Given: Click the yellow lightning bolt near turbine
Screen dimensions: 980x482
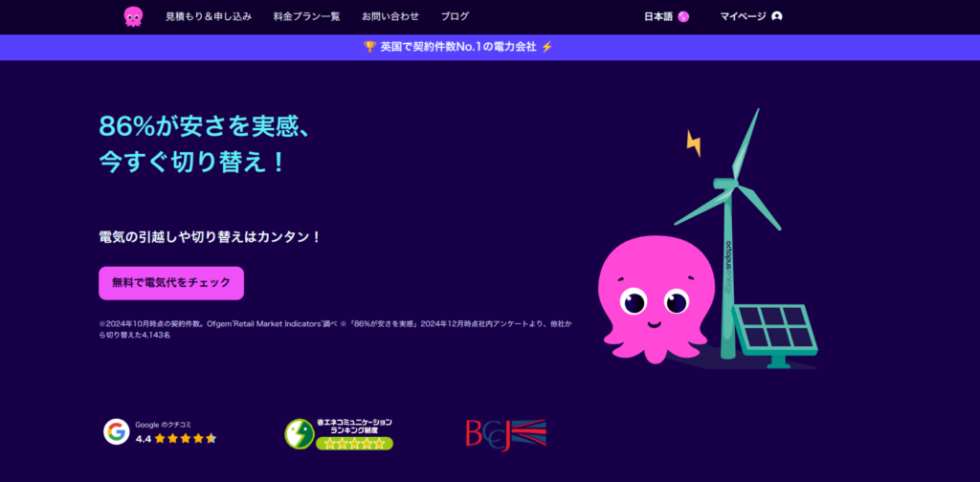Looking at the screenshot, I should click(694, 143).
